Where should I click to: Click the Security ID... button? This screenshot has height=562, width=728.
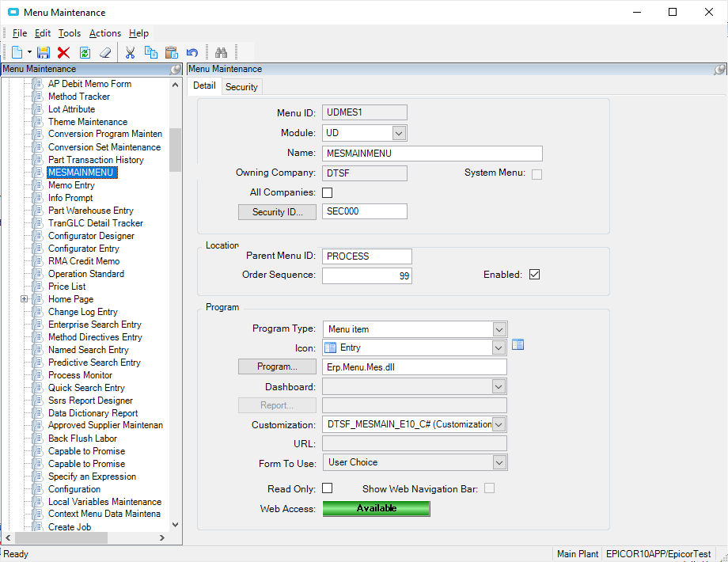pyautogui.click(x=277, y=212)
